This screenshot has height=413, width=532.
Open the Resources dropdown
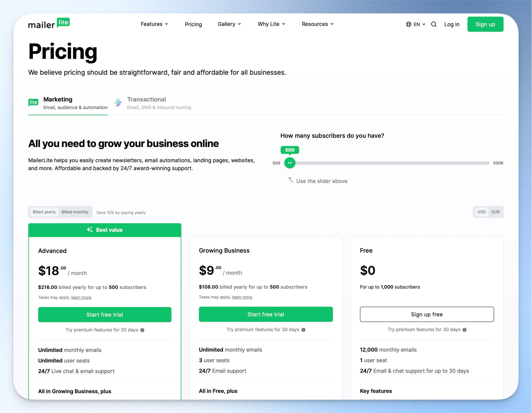point(318,24)
